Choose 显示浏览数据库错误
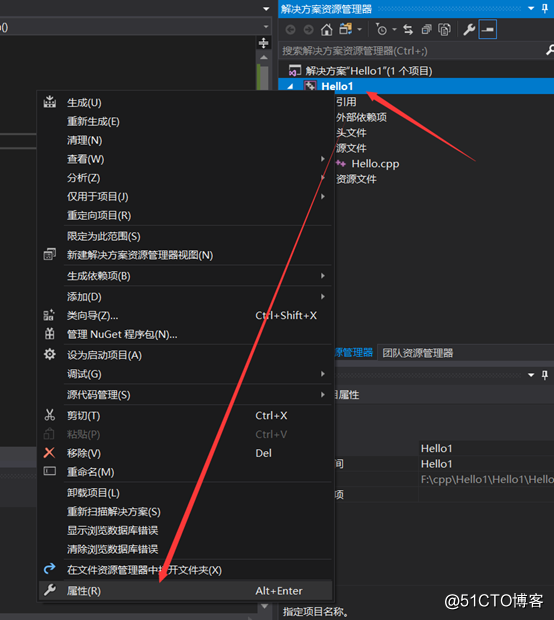 coord(185,530)
